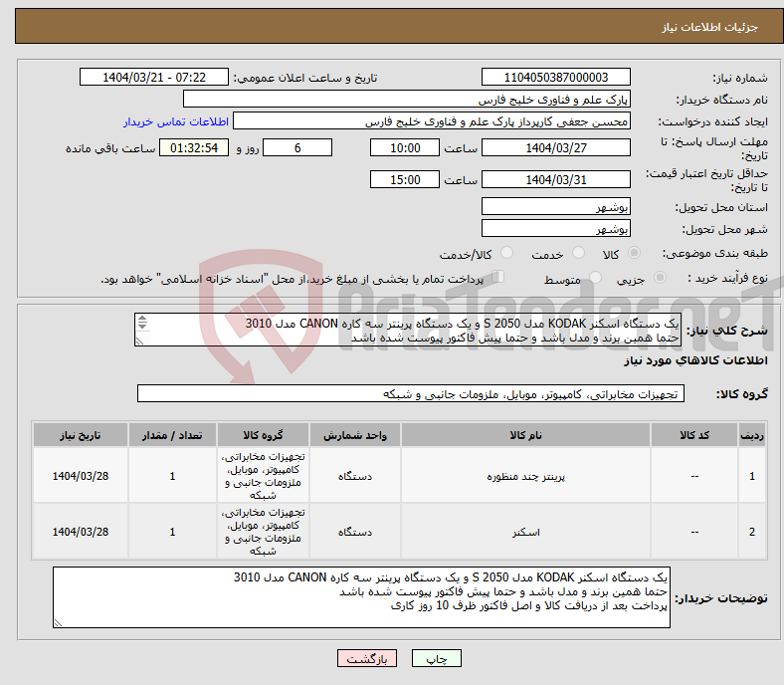Click the پرینتر چند منظوره item name

[525, 476]
